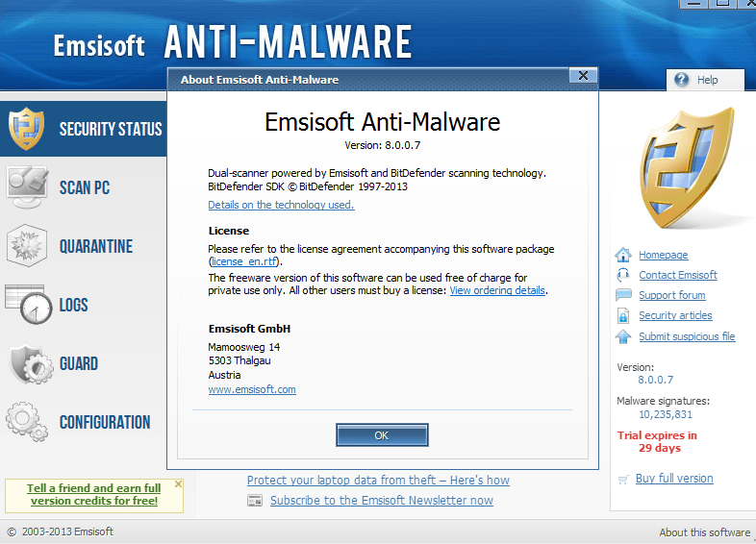Open the license_en.rtf link

pos(244,261)
